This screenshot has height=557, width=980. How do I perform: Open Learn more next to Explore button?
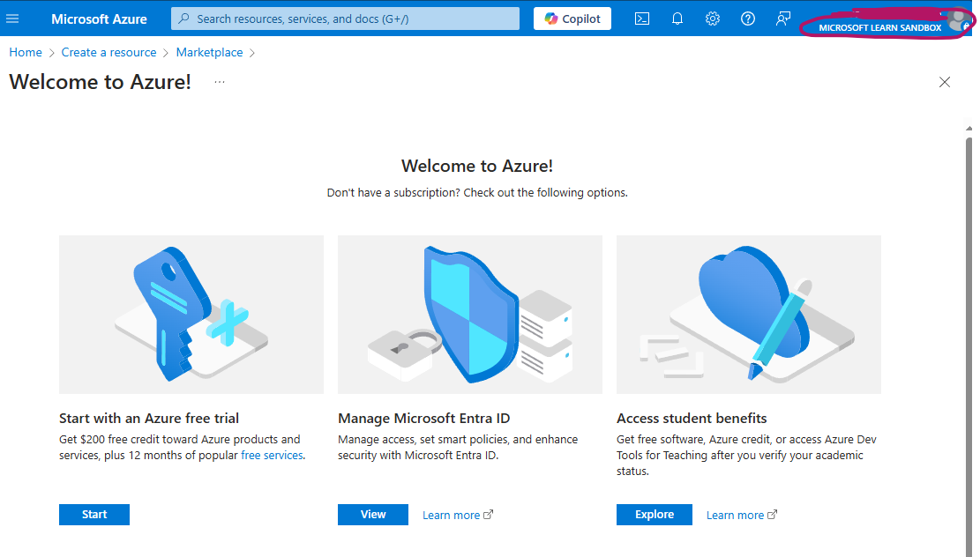742,516
